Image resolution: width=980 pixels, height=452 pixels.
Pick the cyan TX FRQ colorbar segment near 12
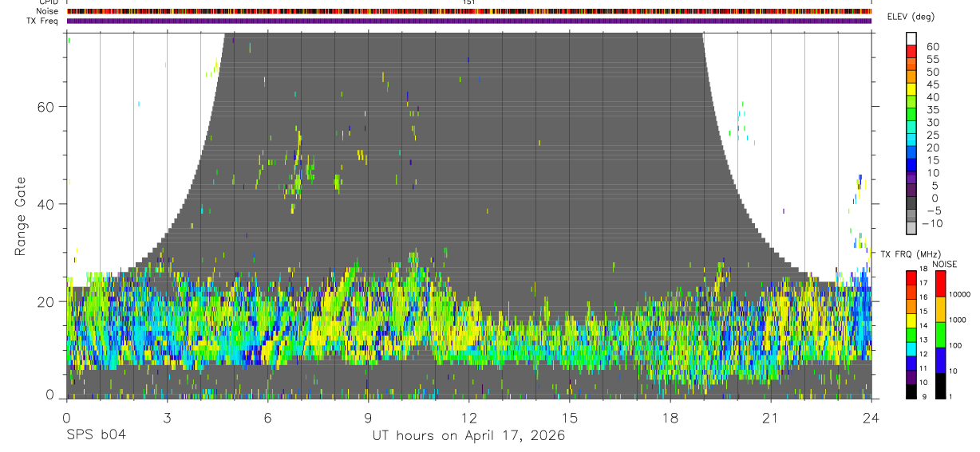pos(911,349)
